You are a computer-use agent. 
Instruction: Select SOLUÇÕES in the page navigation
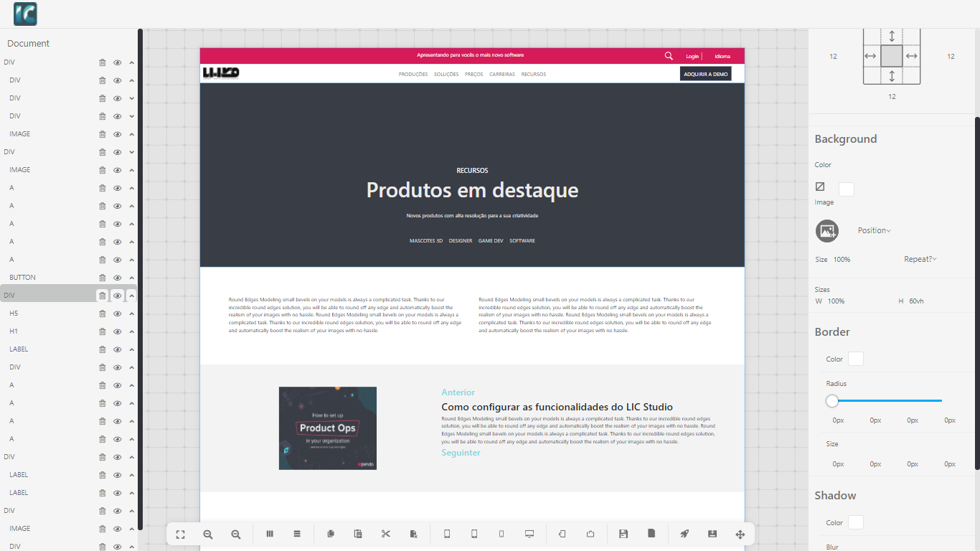pyautogui.click(x=446, y=75)
